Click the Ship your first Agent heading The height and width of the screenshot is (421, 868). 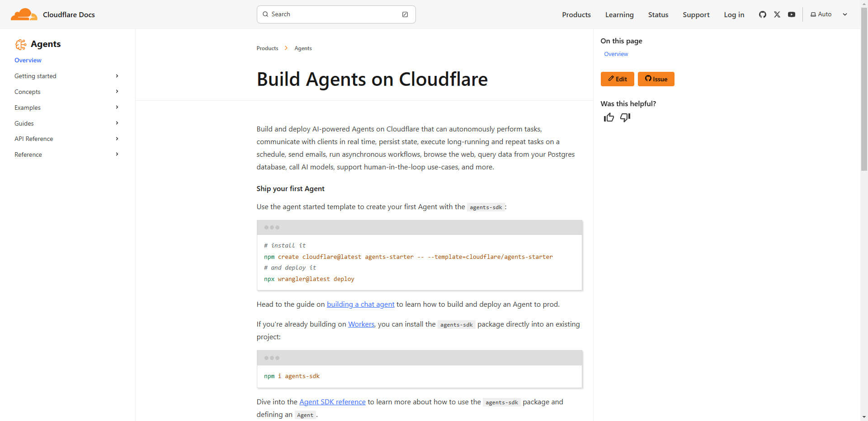290,189
